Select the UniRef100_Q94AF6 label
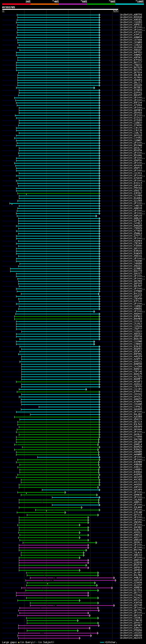 131,80
